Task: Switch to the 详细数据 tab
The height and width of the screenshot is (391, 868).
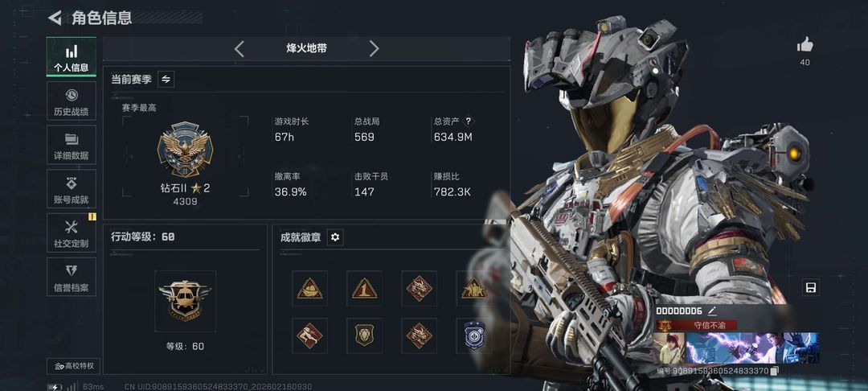Action: pos(71,145)
